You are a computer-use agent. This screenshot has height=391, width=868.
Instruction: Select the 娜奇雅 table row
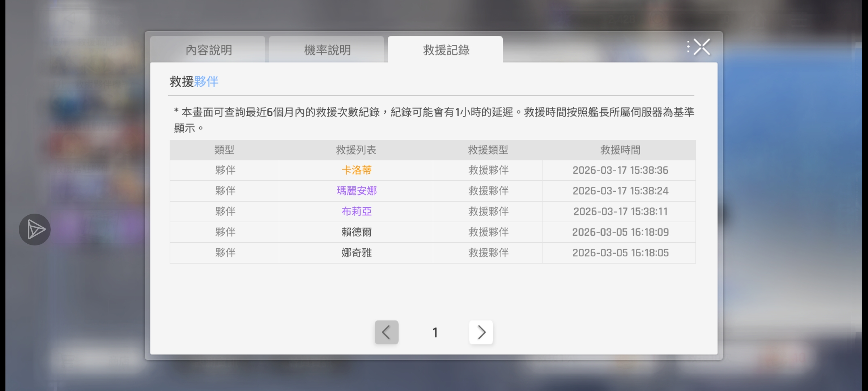(357, 253)
